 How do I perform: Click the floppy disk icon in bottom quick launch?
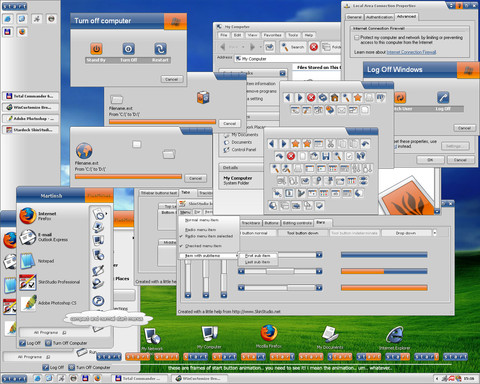coord(85,378)
